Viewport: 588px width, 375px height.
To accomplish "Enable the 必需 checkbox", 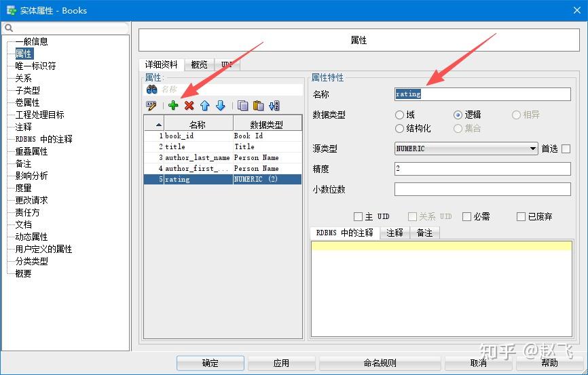I will [466, 216].
